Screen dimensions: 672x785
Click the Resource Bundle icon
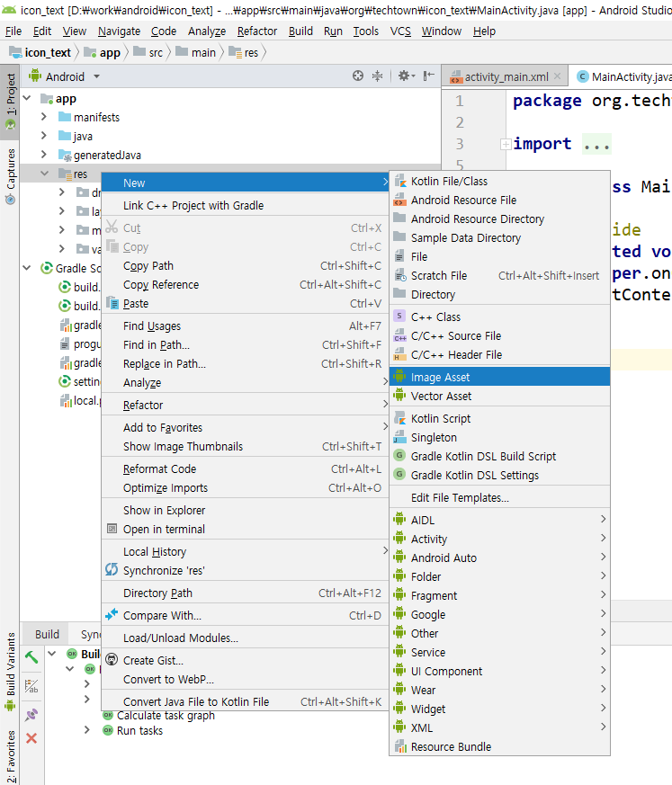point(399,747)
